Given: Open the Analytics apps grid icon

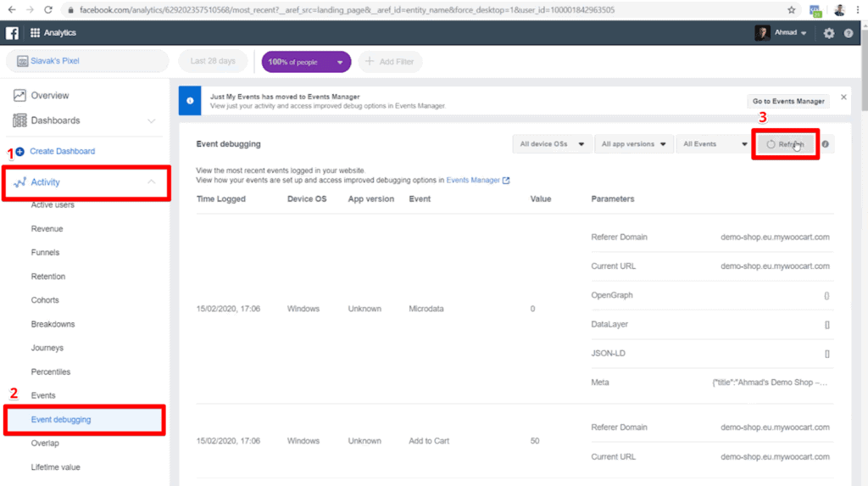Looking at the screenshot, I should click(x=35, y=33).
